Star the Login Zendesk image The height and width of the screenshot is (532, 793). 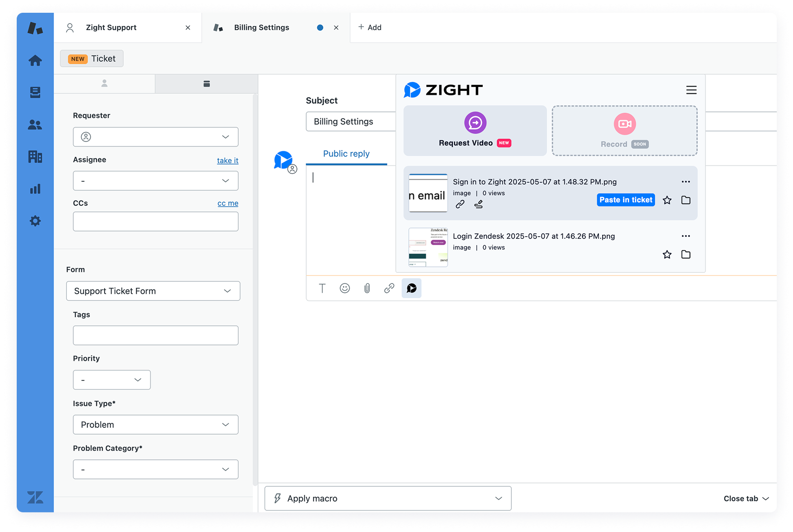pos(667,254)
